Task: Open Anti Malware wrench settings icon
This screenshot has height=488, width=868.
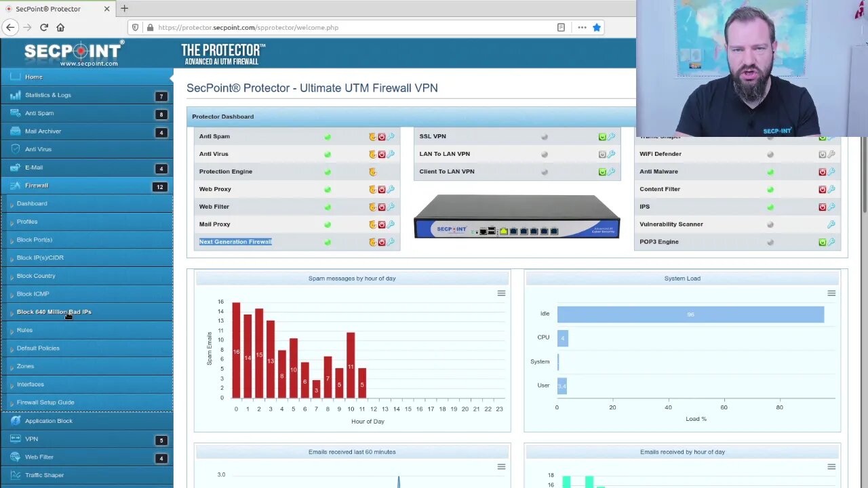Action: 831,171
